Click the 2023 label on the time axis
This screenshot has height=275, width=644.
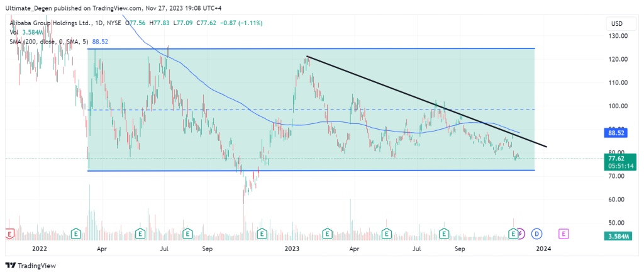tap(292, 249)
